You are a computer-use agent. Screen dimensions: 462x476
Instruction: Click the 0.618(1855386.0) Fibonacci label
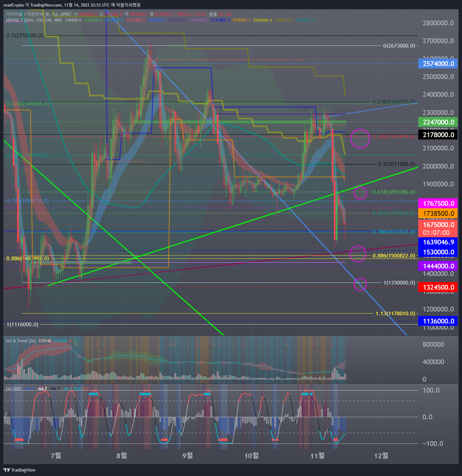pyautogui.click(x=394, y=192)
